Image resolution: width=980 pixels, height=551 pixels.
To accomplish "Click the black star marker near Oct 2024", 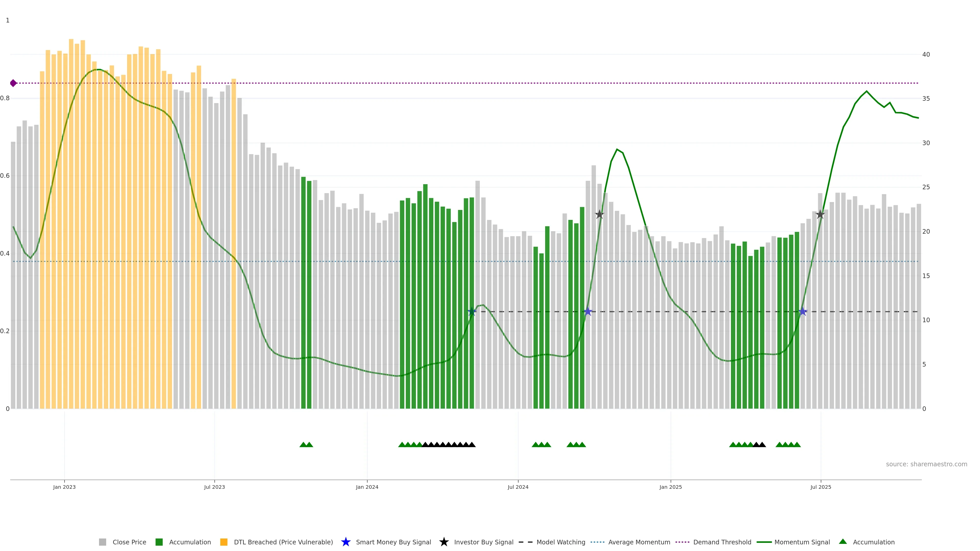I will pyautogui.click(x=599, y=214).
